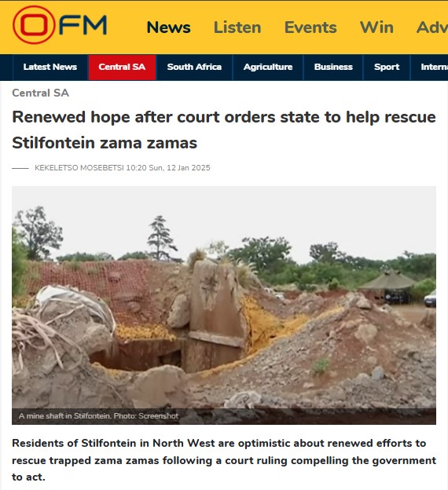This screenshot has width=448, height=490.
Task: Click the article intro paragraph
Action: (x=224, y=460)
